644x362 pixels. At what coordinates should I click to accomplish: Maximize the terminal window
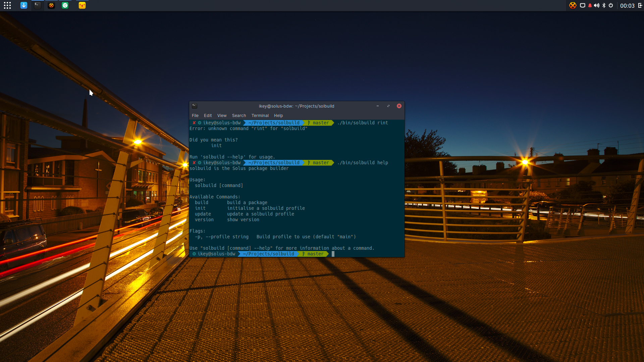388,106
